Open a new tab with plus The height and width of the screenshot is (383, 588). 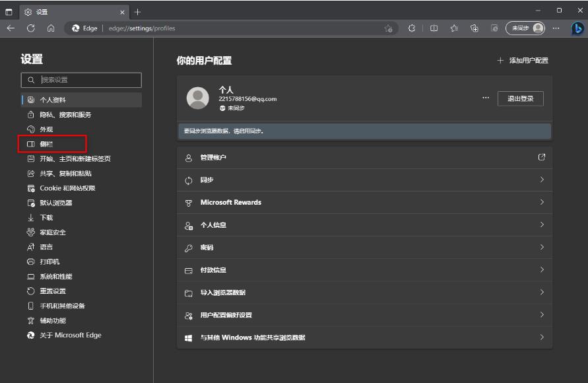[138, 12]
